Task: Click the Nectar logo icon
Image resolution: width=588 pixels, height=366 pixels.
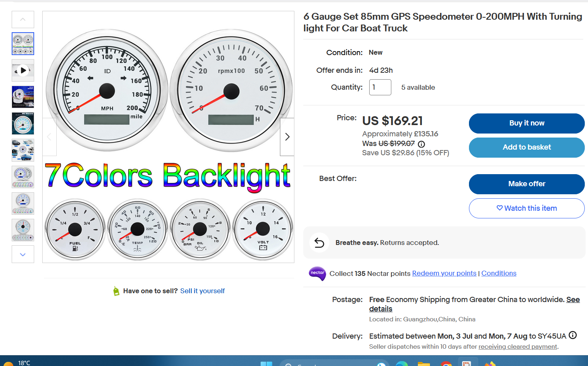Action: pyautogui.click(x=317, y=273)
